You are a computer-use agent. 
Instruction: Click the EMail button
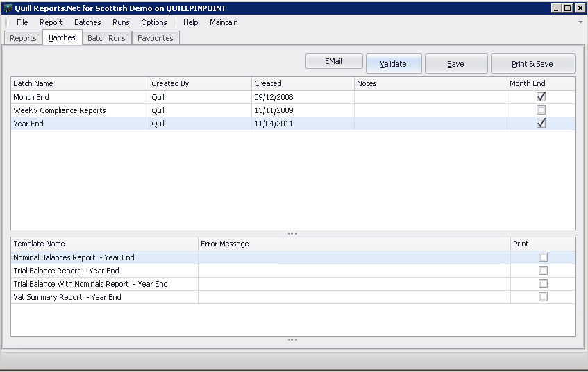[334, 61]
